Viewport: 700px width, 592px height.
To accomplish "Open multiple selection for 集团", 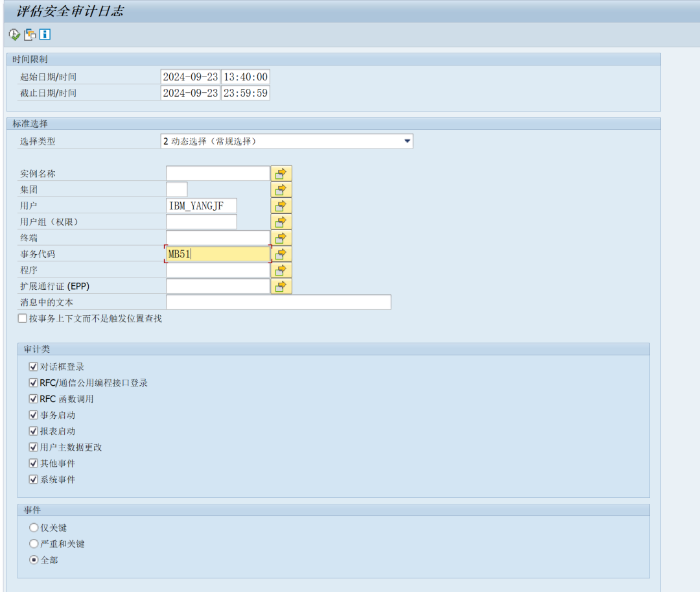I will pos(281,190).
